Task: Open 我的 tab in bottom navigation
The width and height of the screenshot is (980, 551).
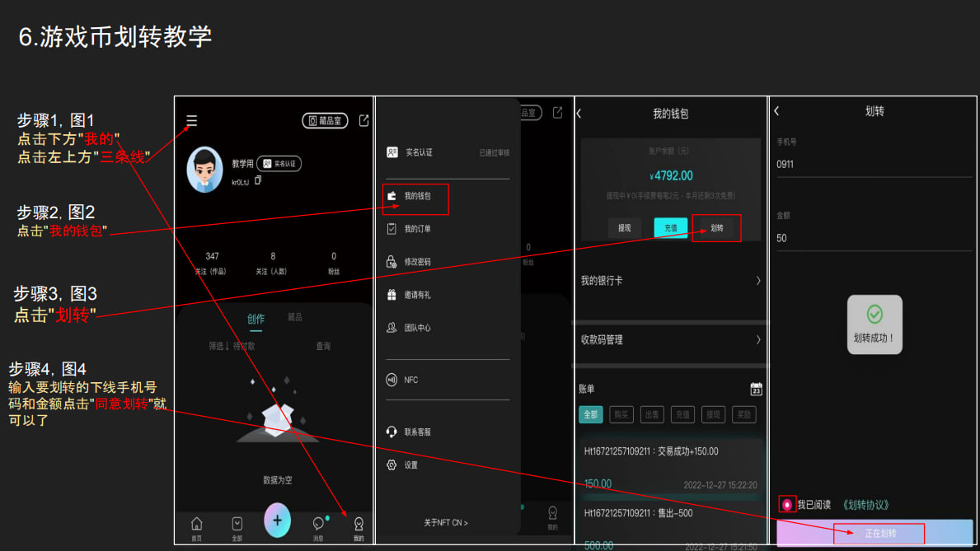Action: 359,527
